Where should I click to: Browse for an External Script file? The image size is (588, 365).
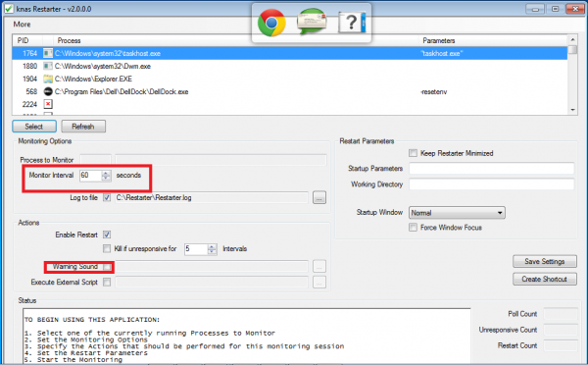[x=319, y=282]
